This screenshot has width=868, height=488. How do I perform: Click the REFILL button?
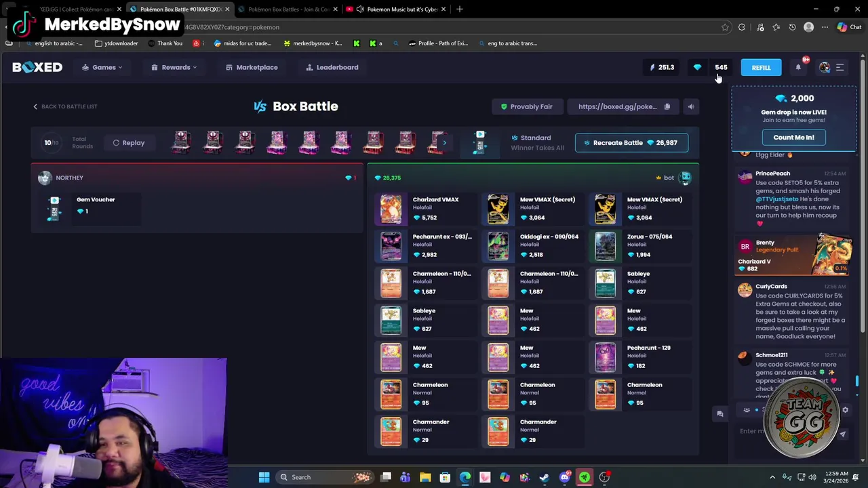(x=761, y=67)
